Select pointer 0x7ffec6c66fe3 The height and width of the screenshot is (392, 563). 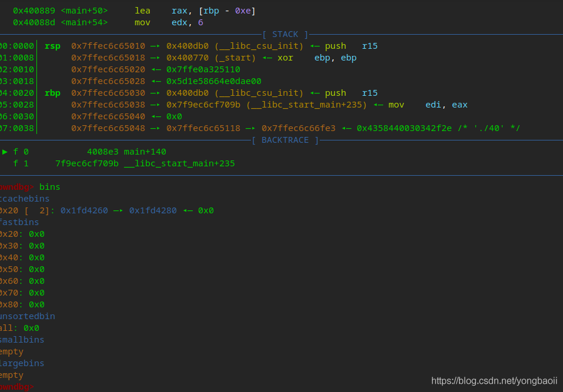(x=299, y=129)
